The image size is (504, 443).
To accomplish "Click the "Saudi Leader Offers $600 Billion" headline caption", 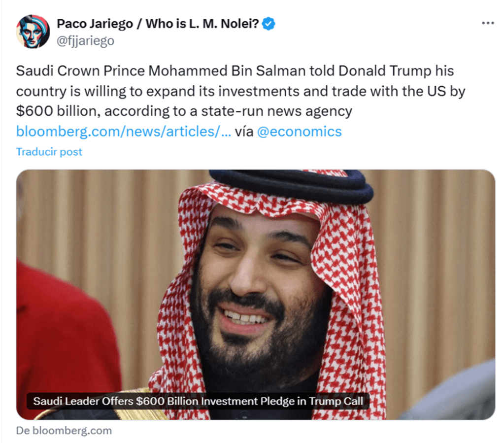I will pyautogui.click(x=198, y=401).
